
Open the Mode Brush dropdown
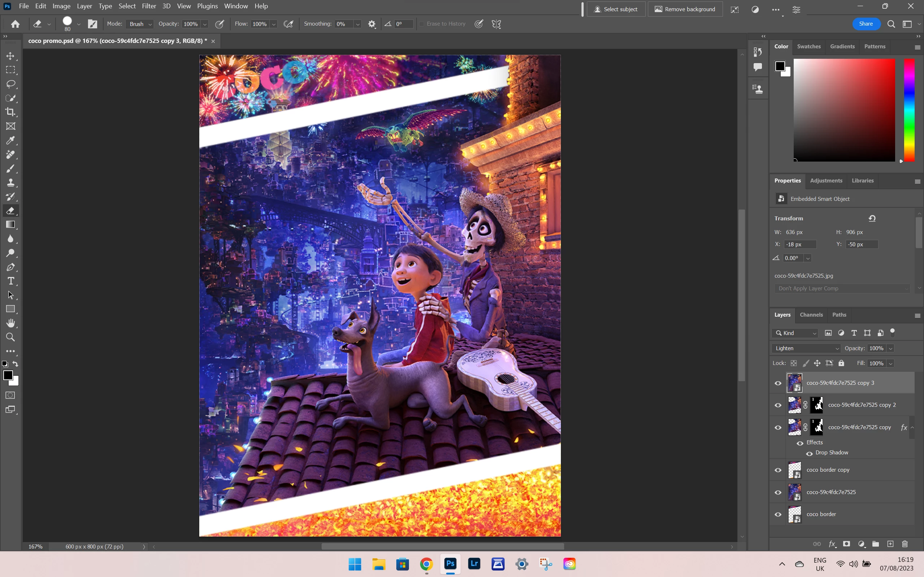point(140,24)
